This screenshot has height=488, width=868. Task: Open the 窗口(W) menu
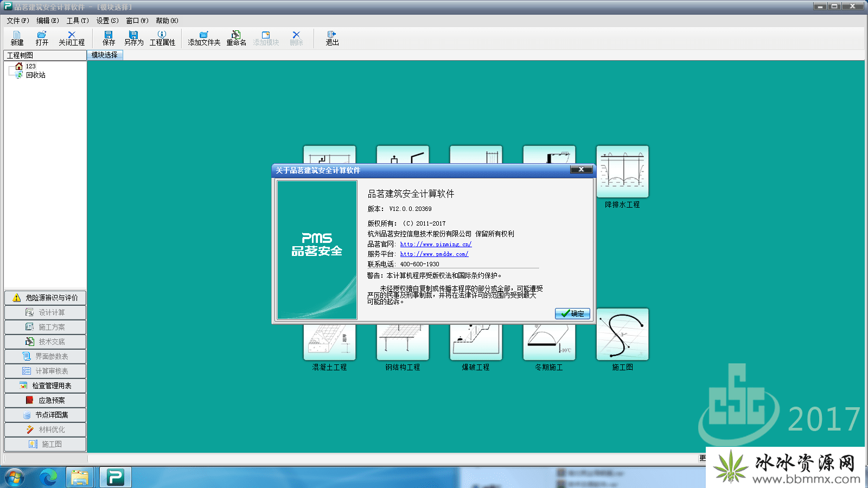pos(137,21)
